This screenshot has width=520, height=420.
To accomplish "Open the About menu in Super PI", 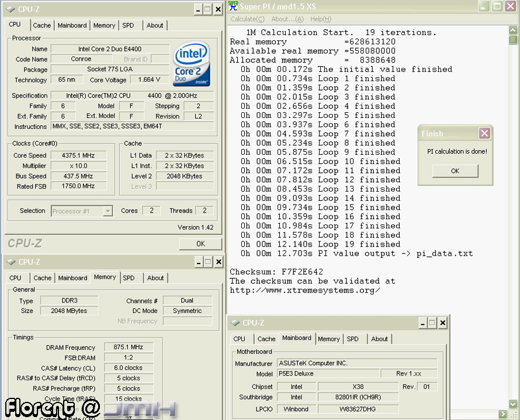I will [287, 19].
